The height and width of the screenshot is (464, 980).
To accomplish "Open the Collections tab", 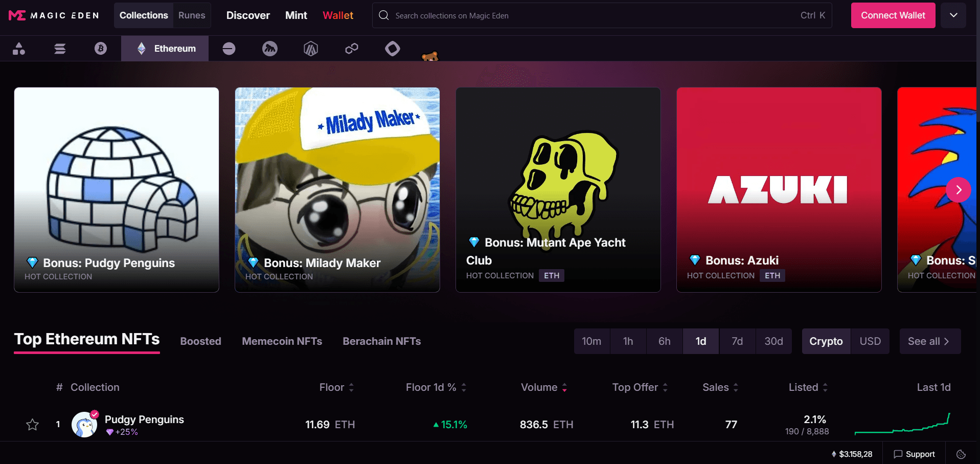I will (144, 15).
